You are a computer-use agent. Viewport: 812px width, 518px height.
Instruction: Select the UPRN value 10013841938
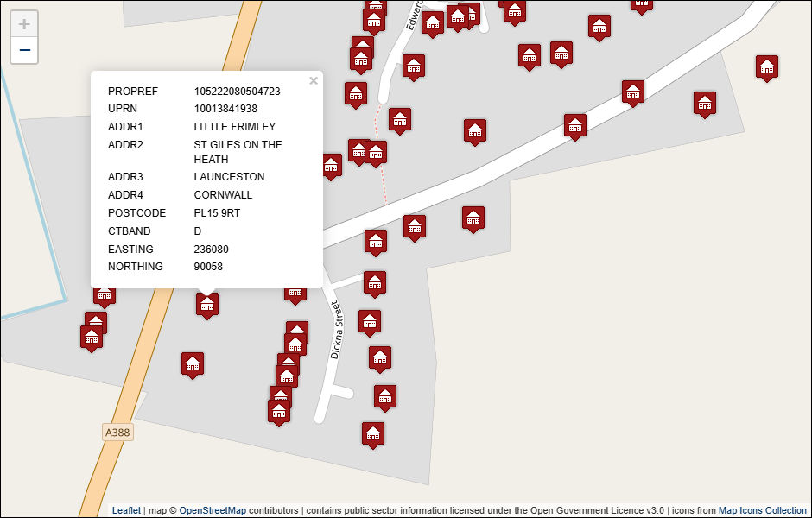(225, 109)
